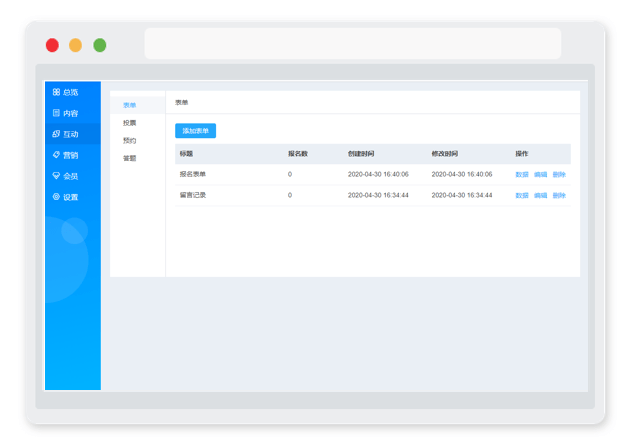Click the red close window dot
Image resolution: width=630 pixels, height=445 pixels.
[52, 45]
